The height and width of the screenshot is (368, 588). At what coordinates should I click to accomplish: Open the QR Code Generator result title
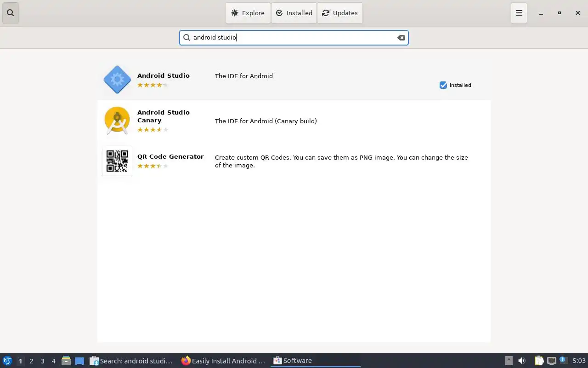pyautogui.click(x=170, y=156)
